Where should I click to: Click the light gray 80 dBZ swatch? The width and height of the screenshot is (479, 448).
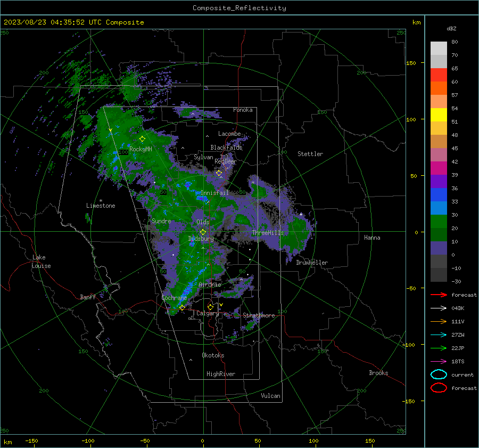(439, 48)
